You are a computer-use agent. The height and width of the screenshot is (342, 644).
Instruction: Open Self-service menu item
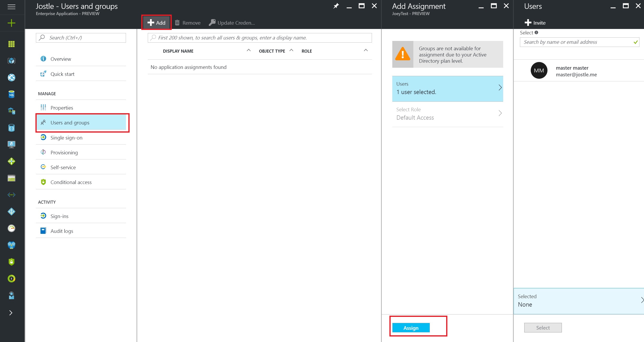click(x=81, y=167)
